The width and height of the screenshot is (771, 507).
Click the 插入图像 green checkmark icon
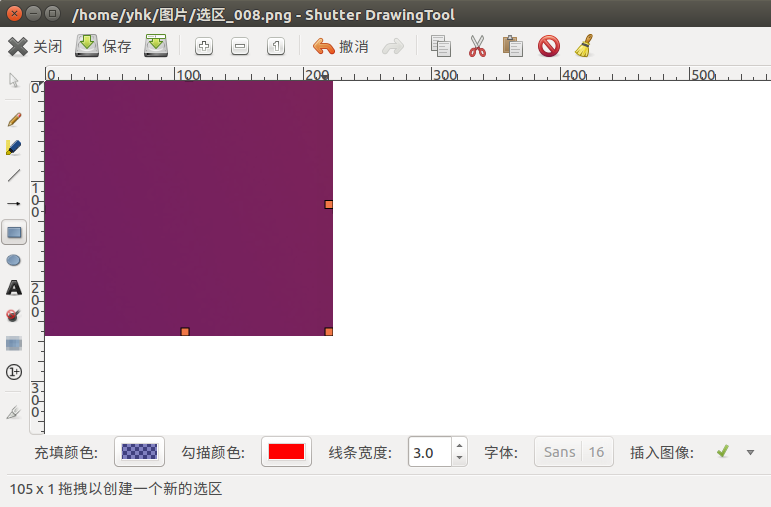[722, 451]
